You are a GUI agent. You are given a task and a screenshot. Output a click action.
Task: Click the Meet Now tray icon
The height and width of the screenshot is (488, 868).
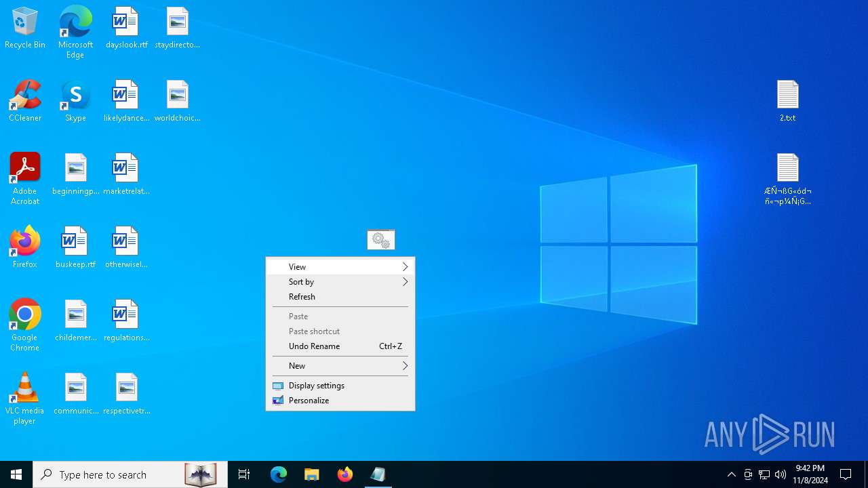[x=748, y=474]
